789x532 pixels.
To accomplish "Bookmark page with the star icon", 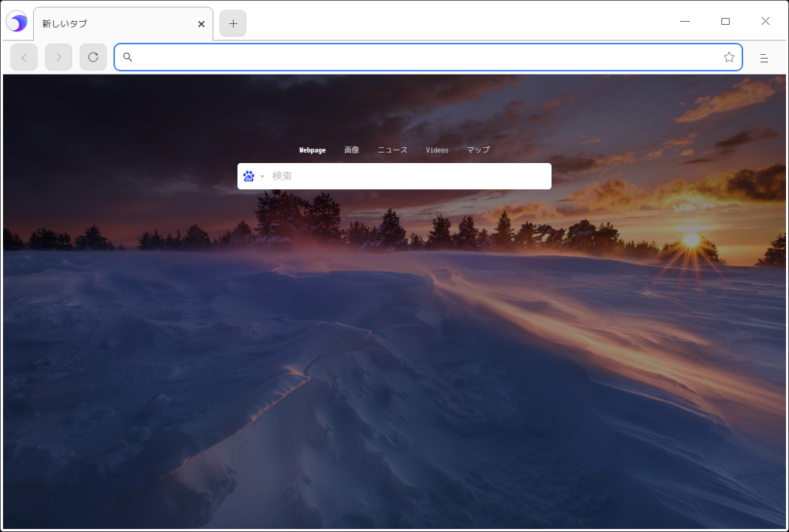I will (x=729, y=57).
